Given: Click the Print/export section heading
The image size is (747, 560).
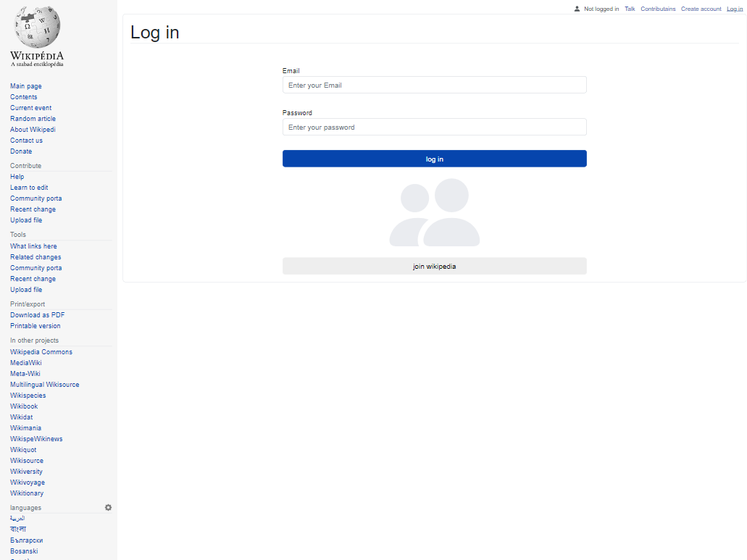Looking at the screenshot, I should [x=28, y=304].
